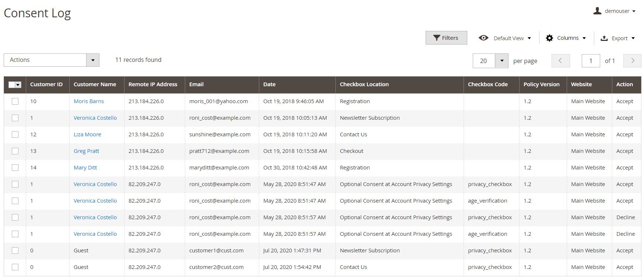Expand the Default View dropdown

coord(505,38)
